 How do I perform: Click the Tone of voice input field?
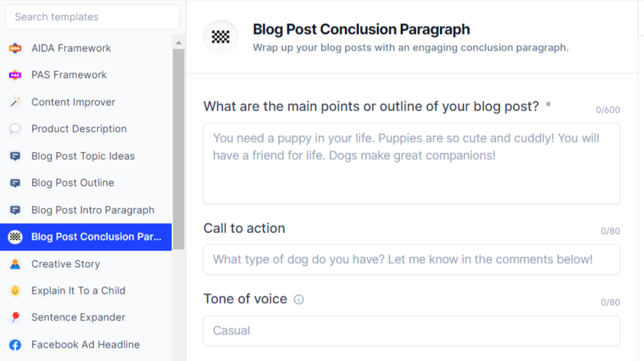pos(412,330)
